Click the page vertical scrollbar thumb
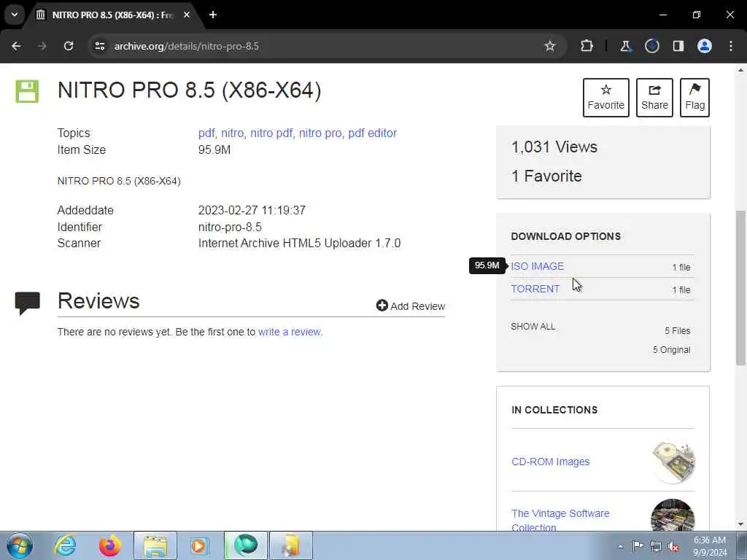Screen dimensions: 747x560 pos(741,287)
